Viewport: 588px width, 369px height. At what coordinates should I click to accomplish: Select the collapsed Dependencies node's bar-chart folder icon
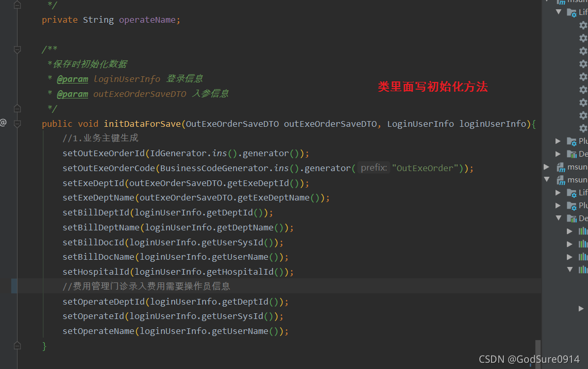572,154
